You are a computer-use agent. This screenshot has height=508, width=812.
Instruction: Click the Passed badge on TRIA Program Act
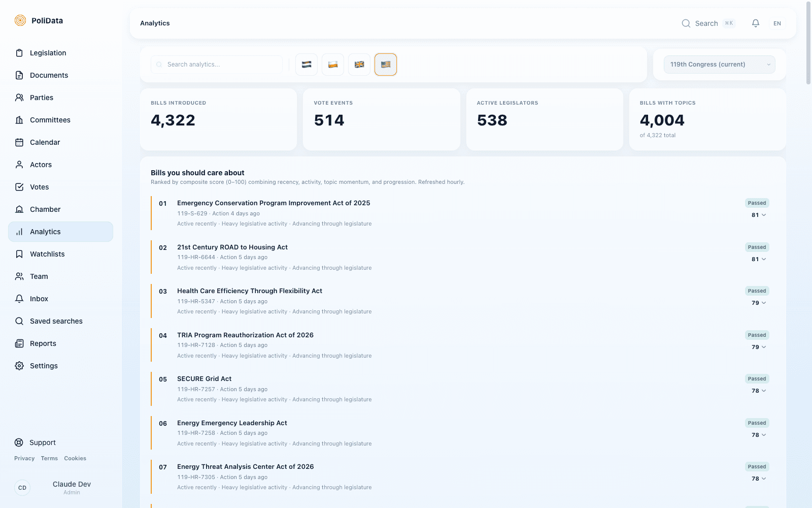[757, 335]
